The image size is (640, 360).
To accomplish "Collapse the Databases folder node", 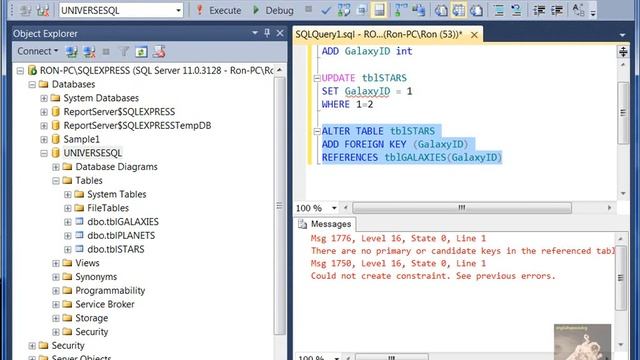I will 32,84.
